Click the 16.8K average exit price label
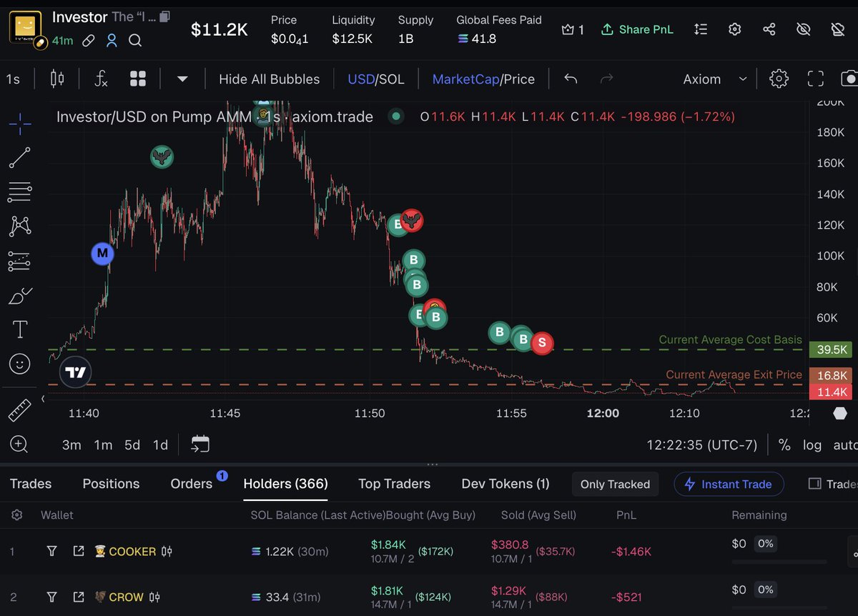This screenshot has height=616, width=858. (x=830, y=376)
